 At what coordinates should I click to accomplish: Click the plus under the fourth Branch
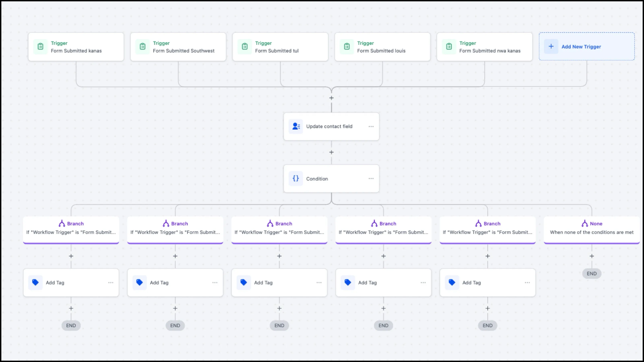point(384,256)
